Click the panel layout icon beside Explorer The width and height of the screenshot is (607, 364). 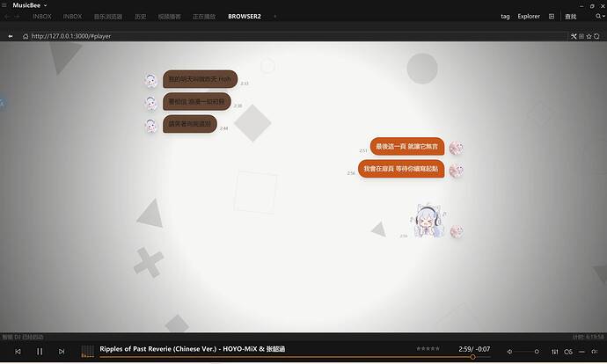coord(552,16)
